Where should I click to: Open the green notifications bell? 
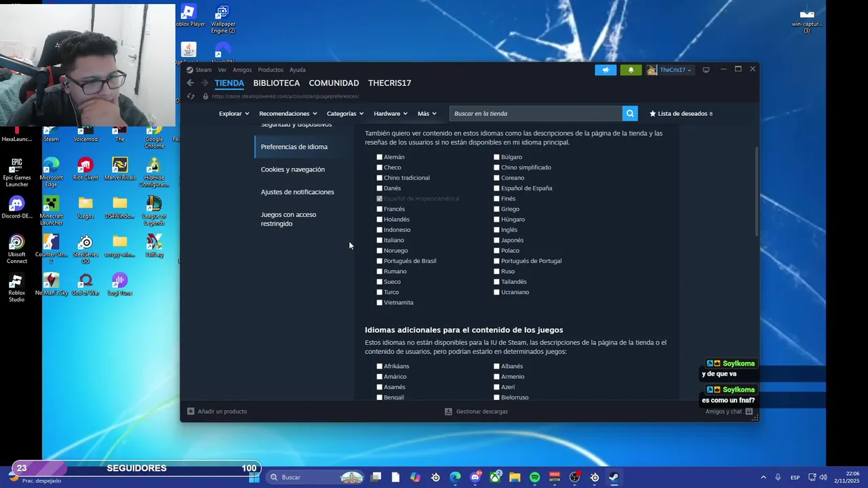(631, 70)
